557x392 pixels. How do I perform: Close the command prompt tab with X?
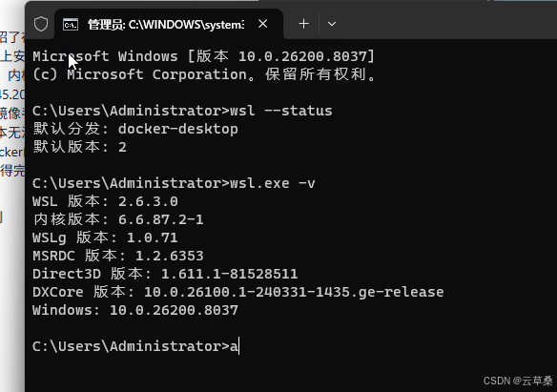pos(263,24)
